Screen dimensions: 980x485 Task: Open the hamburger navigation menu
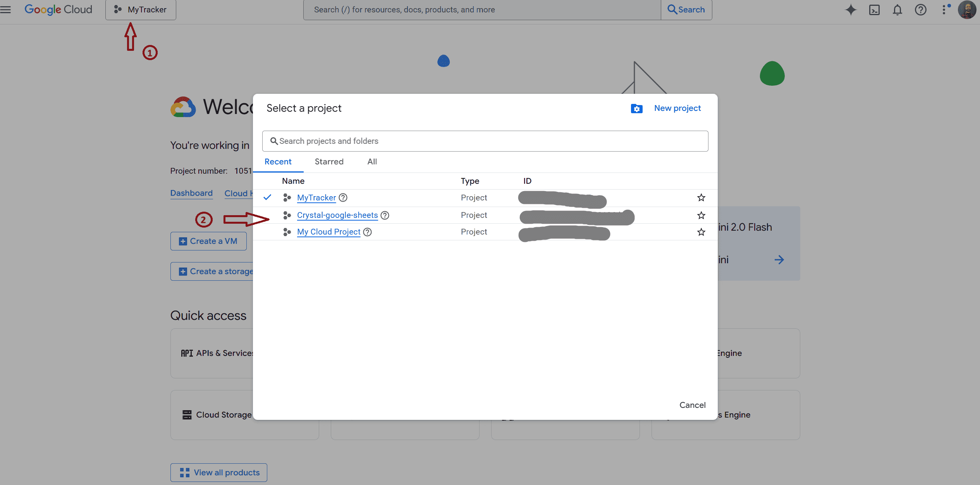(x=6, y=9)
